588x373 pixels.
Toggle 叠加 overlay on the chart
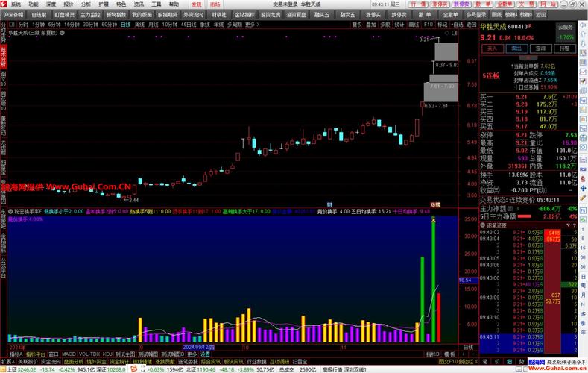pos(370,24)
